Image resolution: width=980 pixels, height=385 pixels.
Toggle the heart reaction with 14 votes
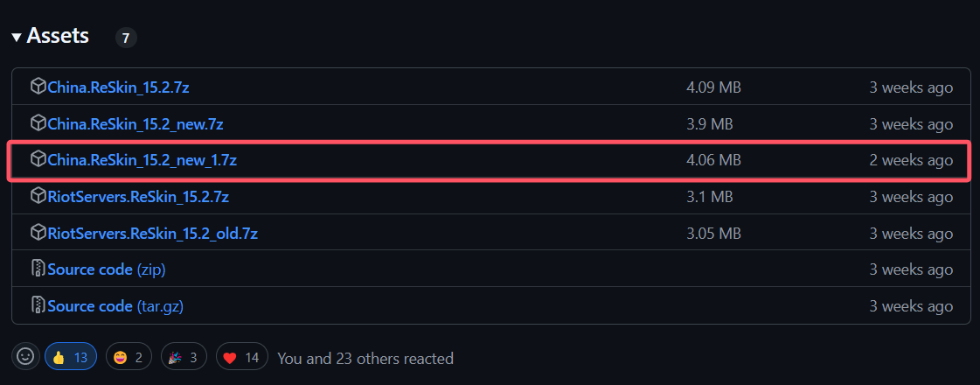[242, 357]
